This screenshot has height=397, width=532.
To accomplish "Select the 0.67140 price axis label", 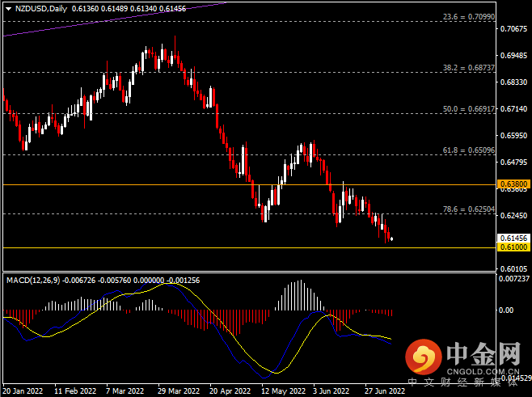I will coord(514,109).
